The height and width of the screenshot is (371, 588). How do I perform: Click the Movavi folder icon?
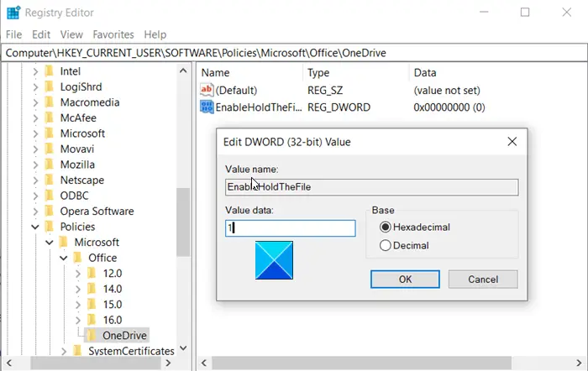(49, 149)
